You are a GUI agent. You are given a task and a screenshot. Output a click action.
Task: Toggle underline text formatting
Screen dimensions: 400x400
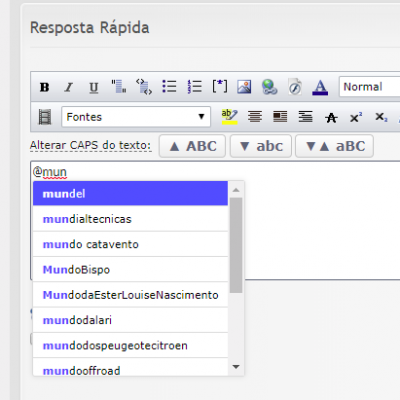[94, 87]
